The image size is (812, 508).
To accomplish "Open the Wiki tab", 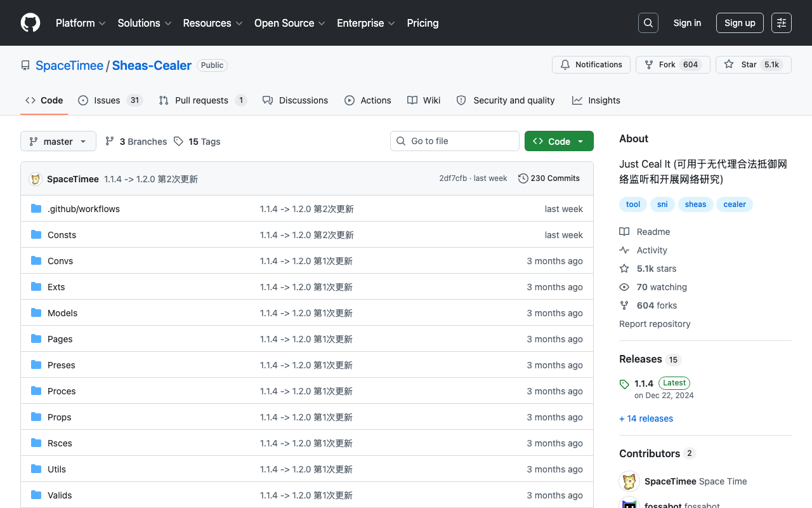I will click(x=424, y=100).
